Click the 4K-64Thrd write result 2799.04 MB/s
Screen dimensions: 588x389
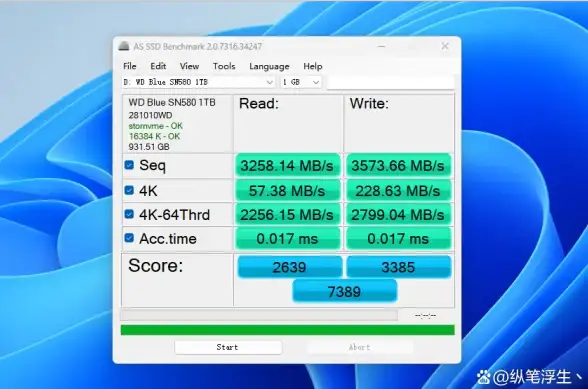(x=398, y=215)
